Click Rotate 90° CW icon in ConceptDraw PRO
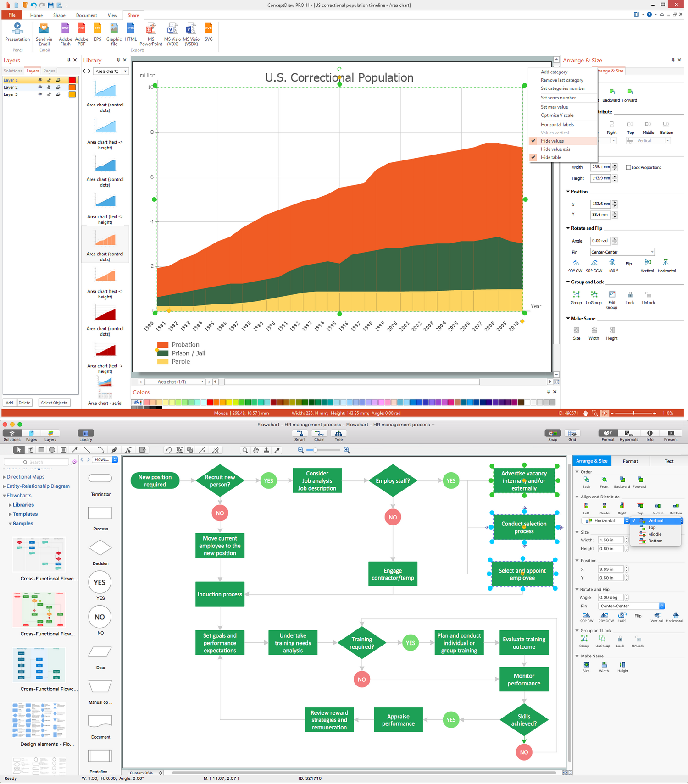 click(x=576, y=263)
